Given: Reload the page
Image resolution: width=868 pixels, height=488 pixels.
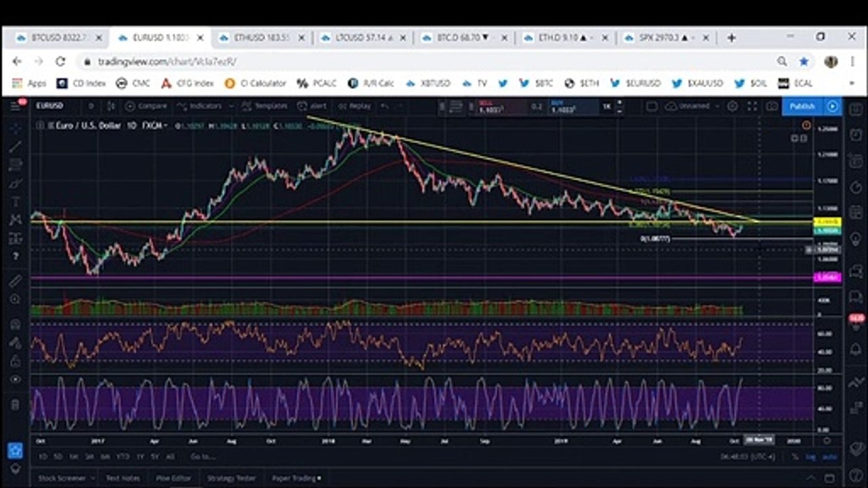Looking at the screenshot, I should point(60,62).
